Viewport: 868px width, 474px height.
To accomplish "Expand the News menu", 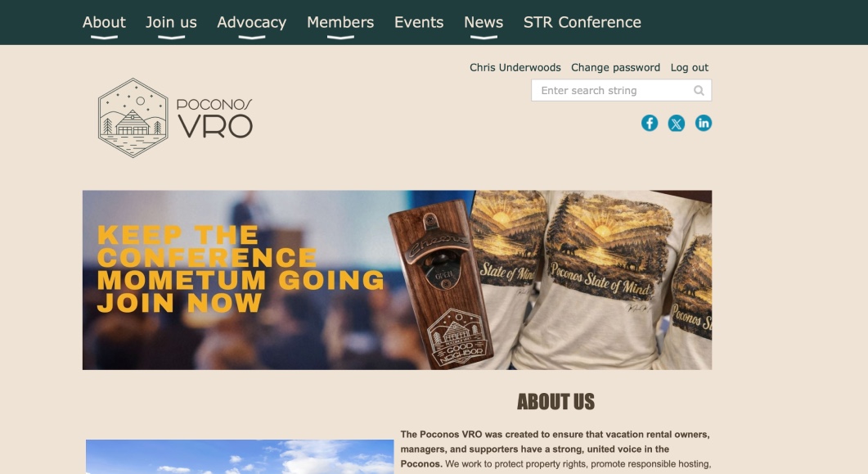I will click(x=483, y=22).
